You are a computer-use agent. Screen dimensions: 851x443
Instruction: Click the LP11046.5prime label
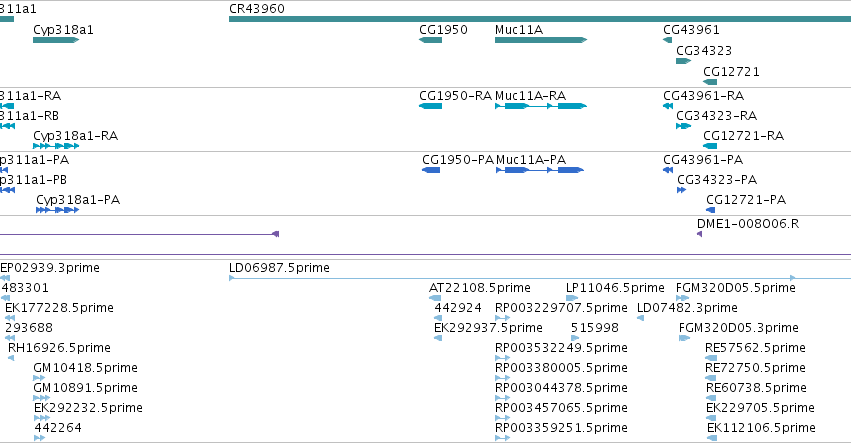coord(615,288)
